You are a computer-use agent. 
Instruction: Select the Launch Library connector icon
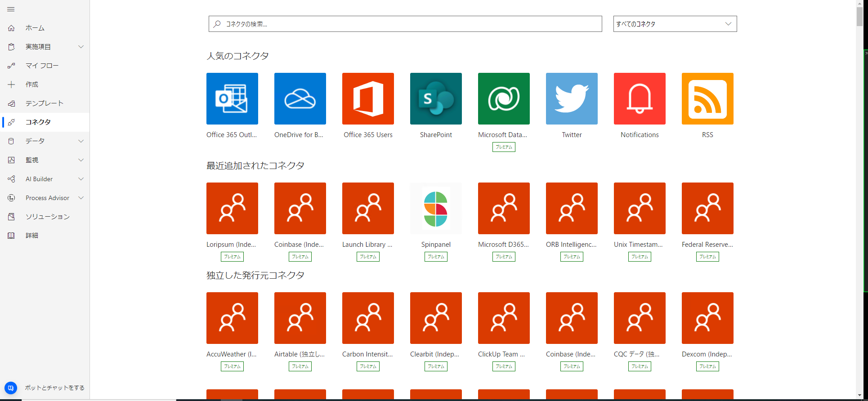point(368,208)
